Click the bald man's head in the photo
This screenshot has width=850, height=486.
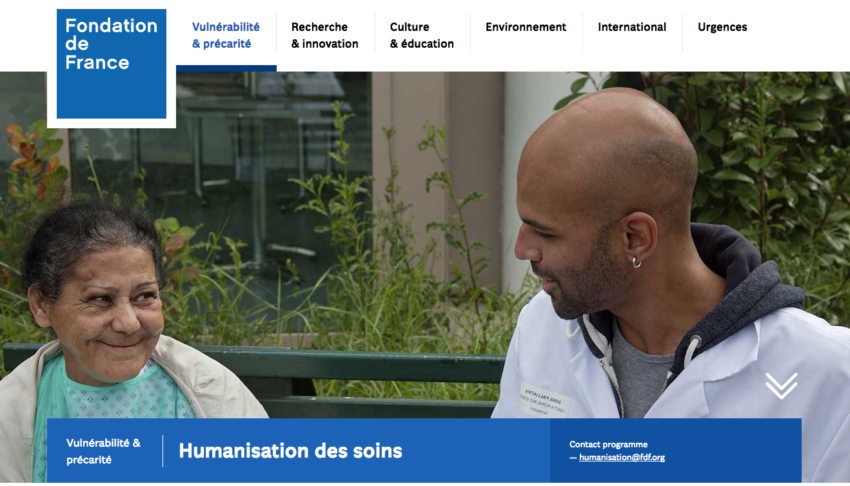click(602, 206)
